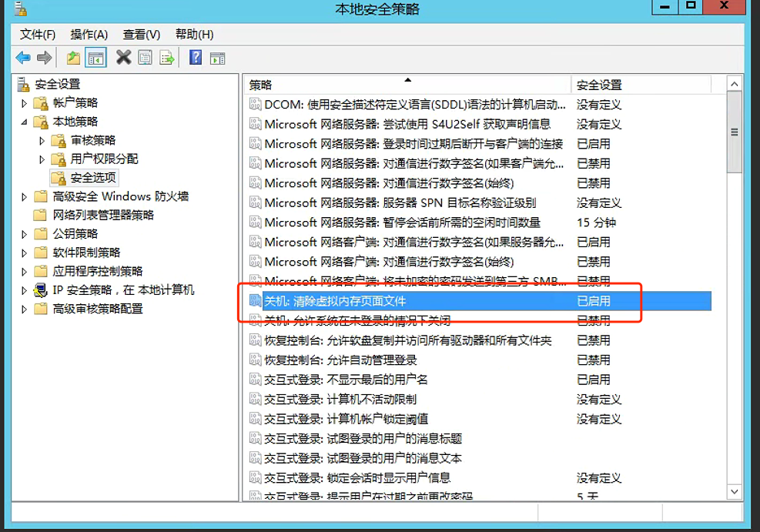Select 安全选项 in the tree

[x=92, y=177]
